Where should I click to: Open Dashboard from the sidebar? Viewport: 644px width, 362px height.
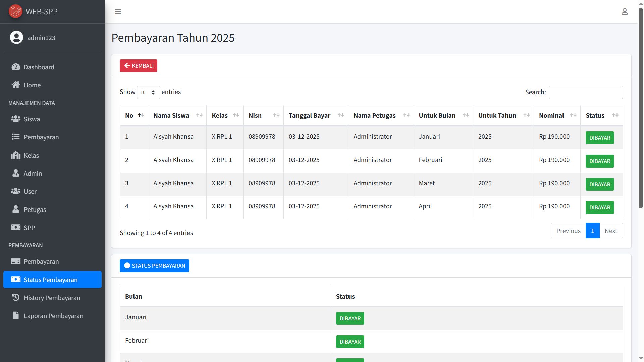tap(39, 67)
